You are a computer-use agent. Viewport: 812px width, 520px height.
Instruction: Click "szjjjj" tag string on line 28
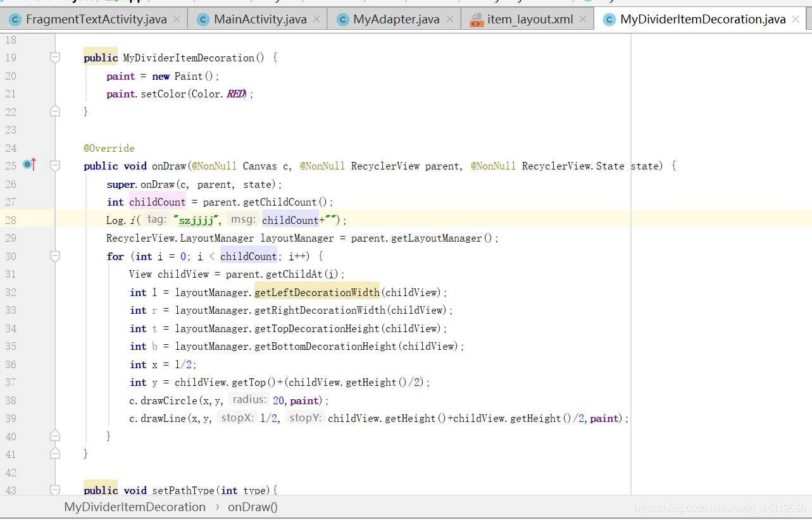(x=196, y=220)
